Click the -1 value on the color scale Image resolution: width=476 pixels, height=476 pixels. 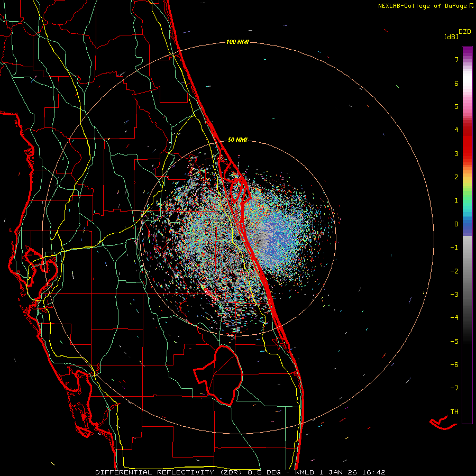click(454, 248)
